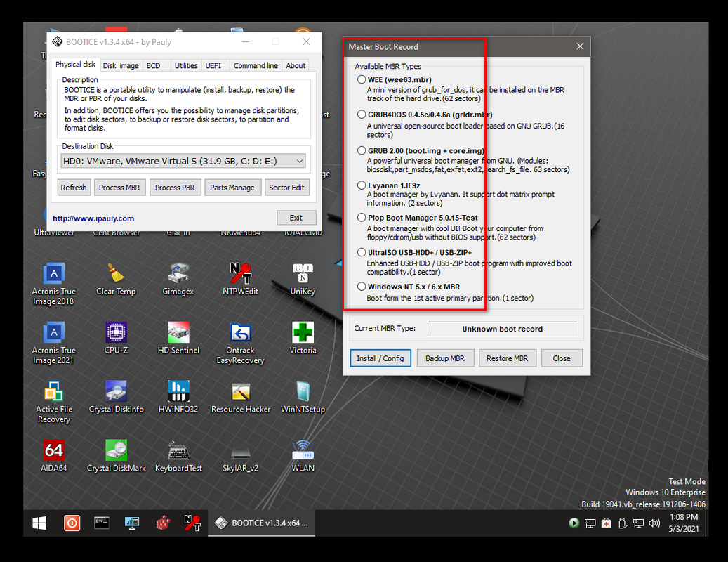
Task: Click Process MBR button
Action: 119,188
